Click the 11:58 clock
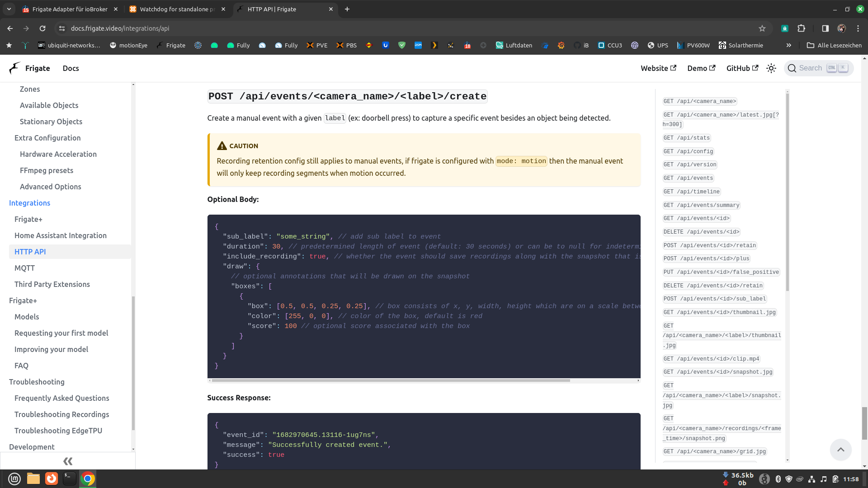This screenshot has height=488, width=868. point(851,479)
